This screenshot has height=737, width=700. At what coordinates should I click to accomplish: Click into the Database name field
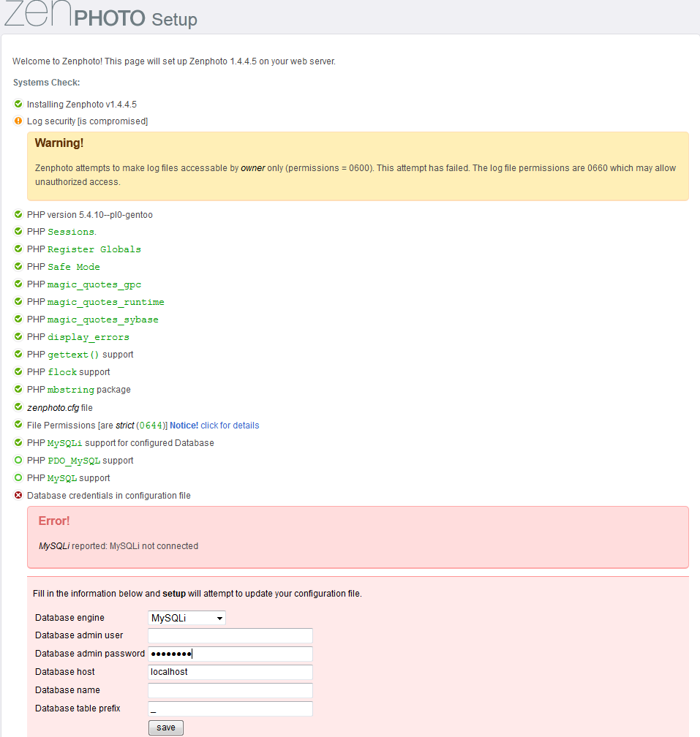coord(230,690)
